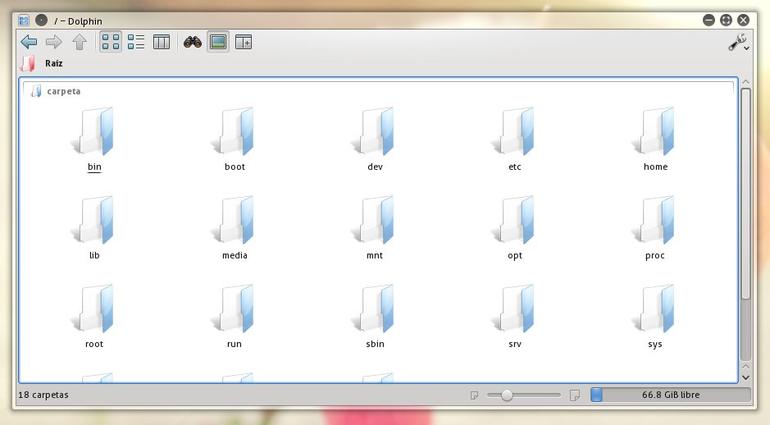Close the Dolphin window
The width and height of the screenshot is (770, 425).
(x=744, y=20)
